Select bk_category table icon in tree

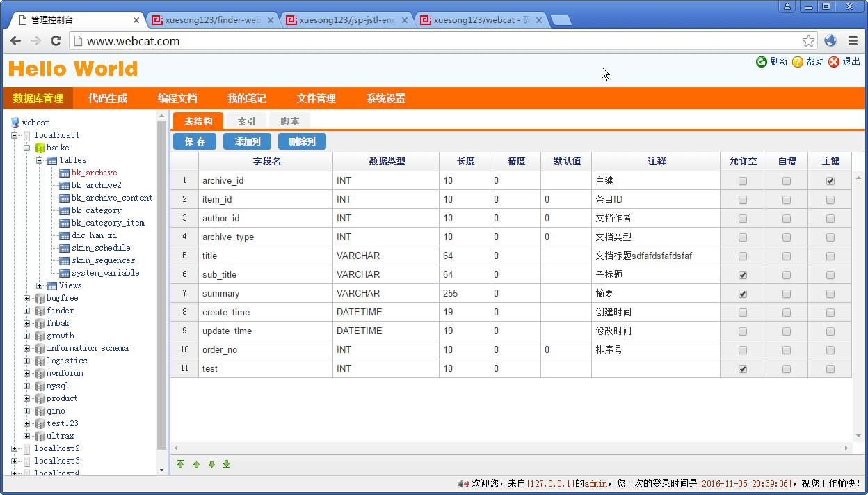point(65,210)
